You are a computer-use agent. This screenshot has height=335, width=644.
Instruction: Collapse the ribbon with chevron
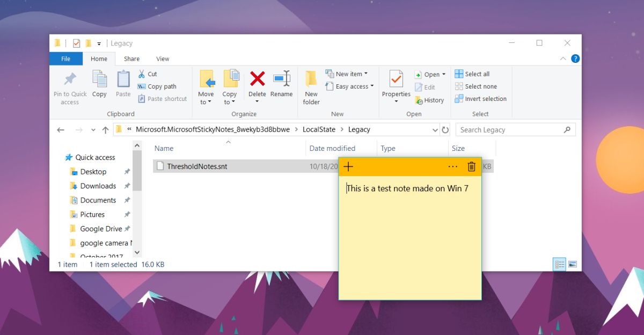[x=563, y=59]
